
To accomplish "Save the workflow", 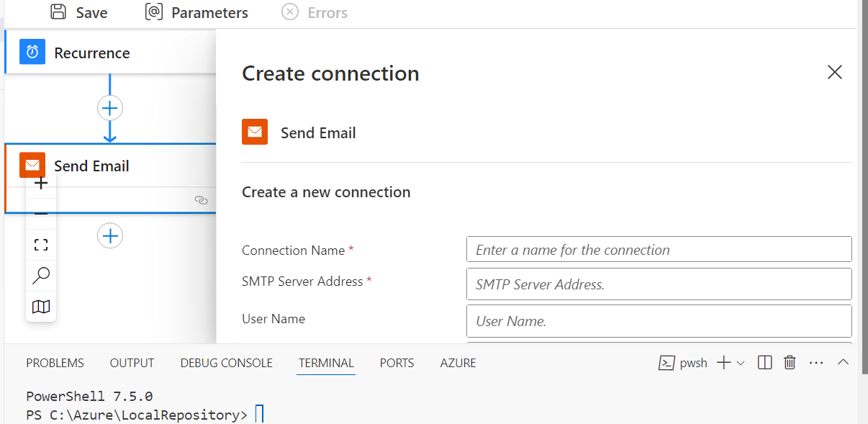I will click(78, 12).
